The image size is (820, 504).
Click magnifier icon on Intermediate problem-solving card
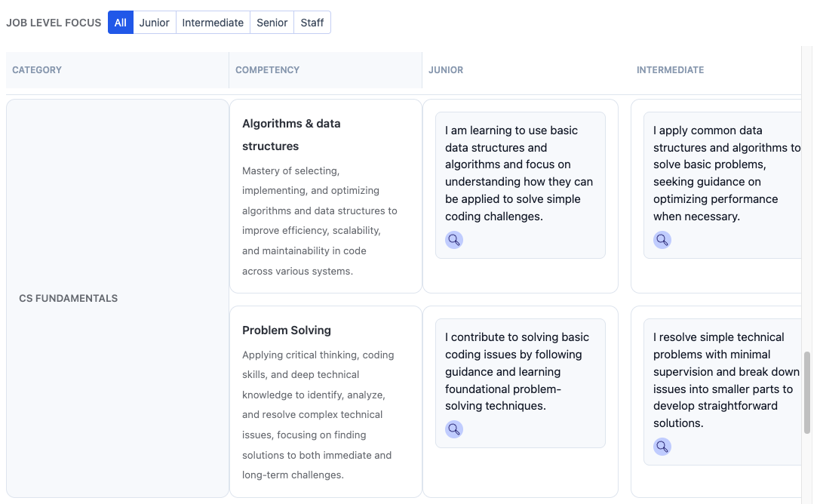point(662,446)
